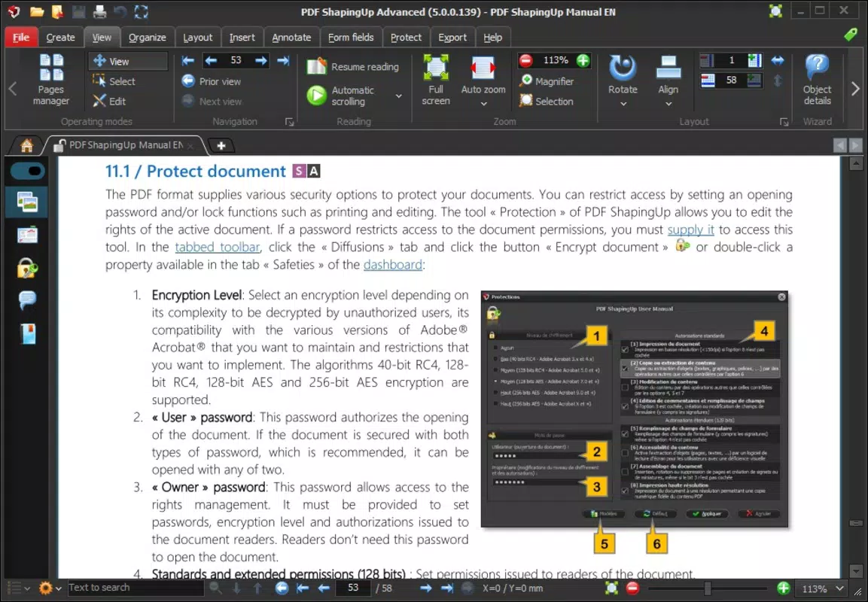Go to last page using ribbon Navigation arrow

[x=283, y=61]
